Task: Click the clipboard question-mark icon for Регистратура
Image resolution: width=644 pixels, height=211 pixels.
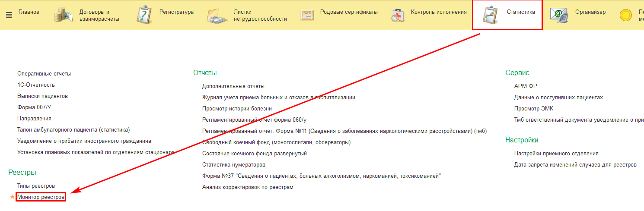Action: (x=144, y=15)
